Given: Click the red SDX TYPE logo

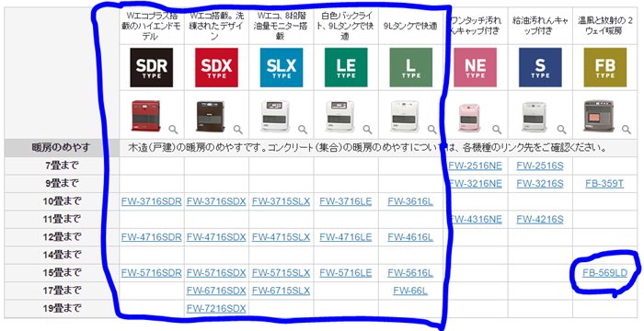Looking at the screenshot, I should (216, 67).
